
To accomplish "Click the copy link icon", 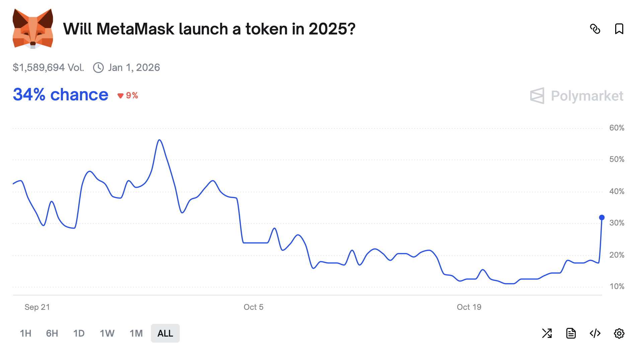I will pyautogui.click(x=595, y=29).
